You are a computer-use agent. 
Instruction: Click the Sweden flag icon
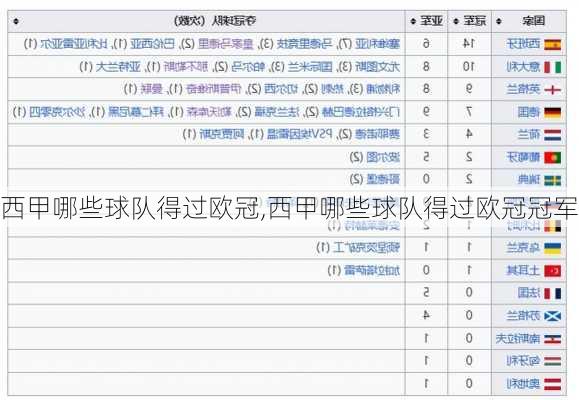552,180
